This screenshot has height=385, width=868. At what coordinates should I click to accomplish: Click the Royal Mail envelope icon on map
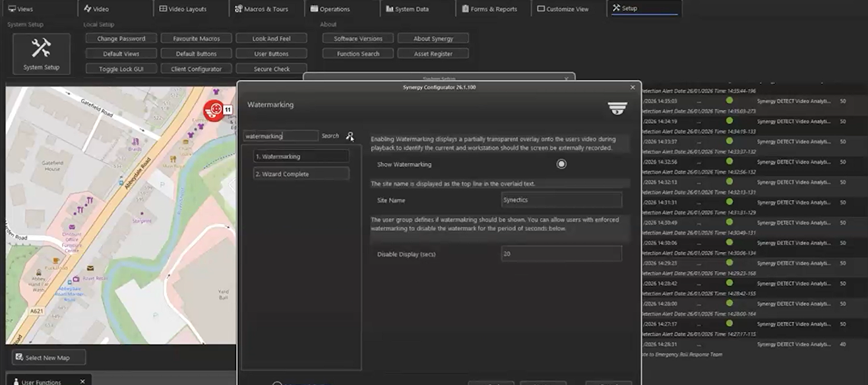point(90,268)
